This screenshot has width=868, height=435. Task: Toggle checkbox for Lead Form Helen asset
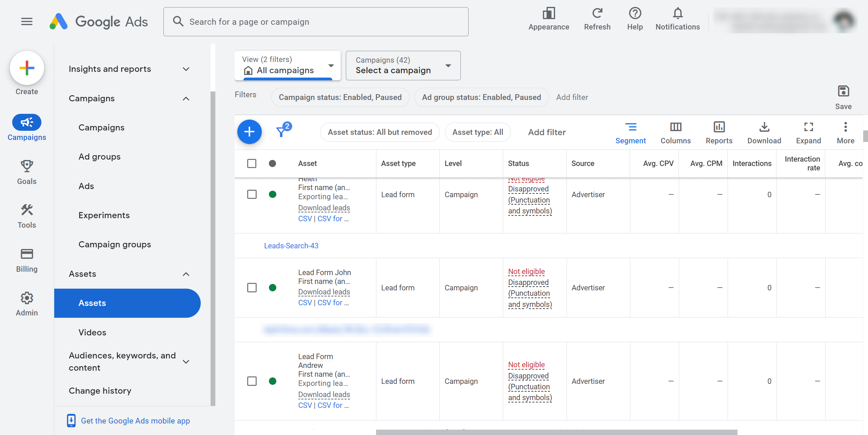pyautogui.click(x=252, y=194)
